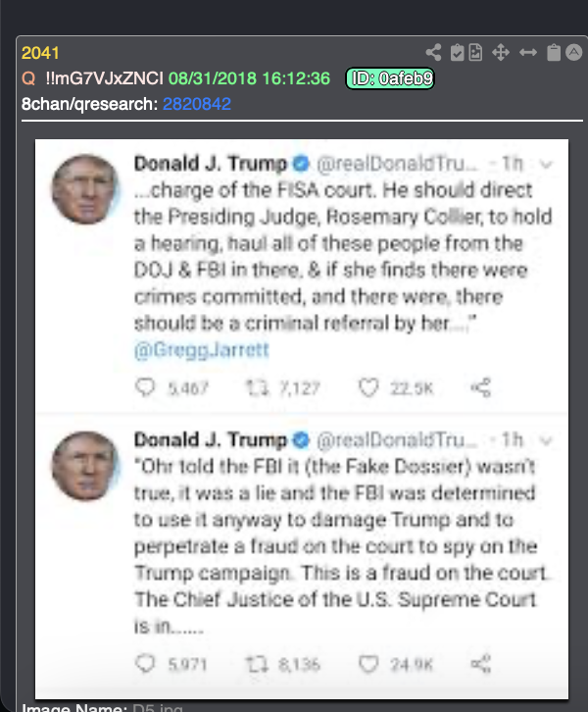588x712 pixels.
Task: Click the ID: 0afeb9 badge
Action: (x=390, y=78)
